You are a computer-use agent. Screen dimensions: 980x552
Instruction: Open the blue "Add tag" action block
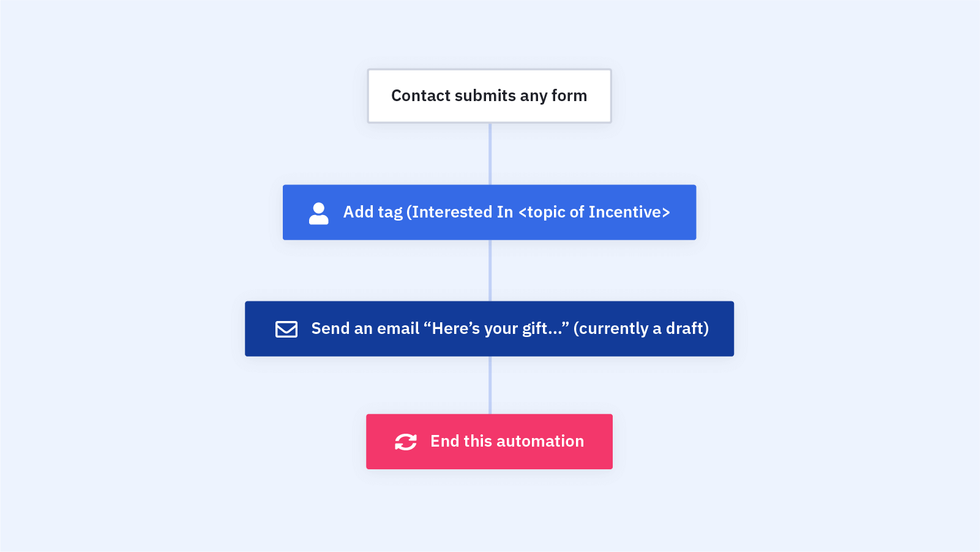(x=489, y=212)
